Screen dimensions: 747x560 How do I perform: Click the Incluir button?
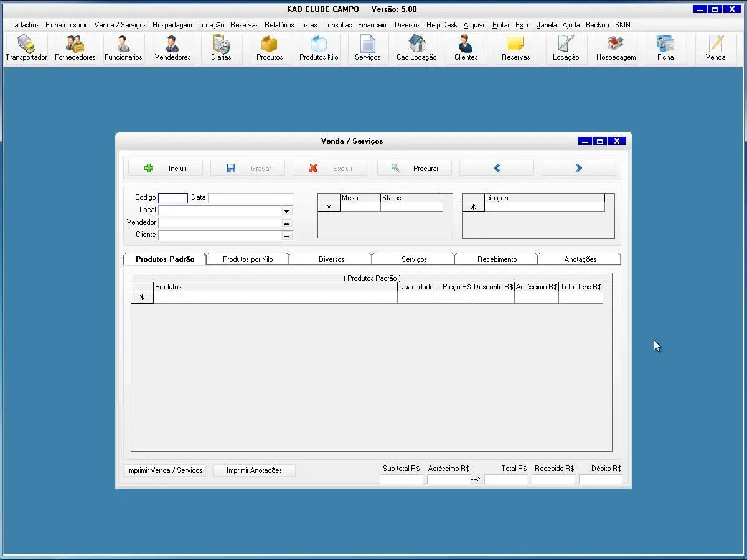(x=166, y=169)
